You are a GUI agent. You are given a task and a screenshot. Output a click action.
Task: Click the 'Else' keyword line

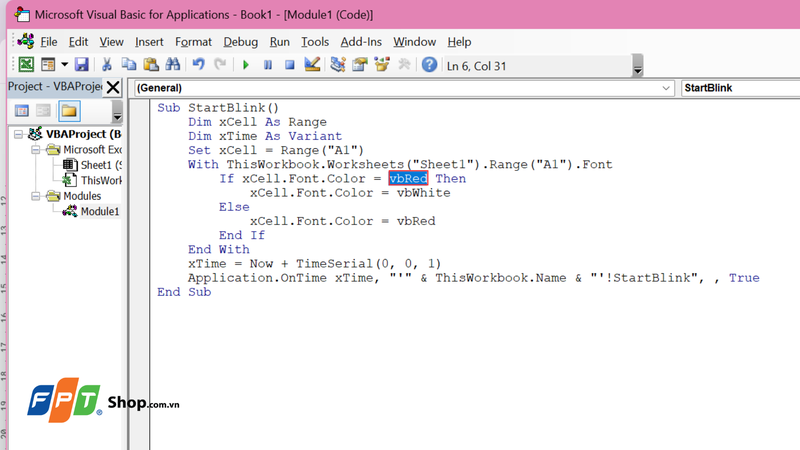pos(234,207)
